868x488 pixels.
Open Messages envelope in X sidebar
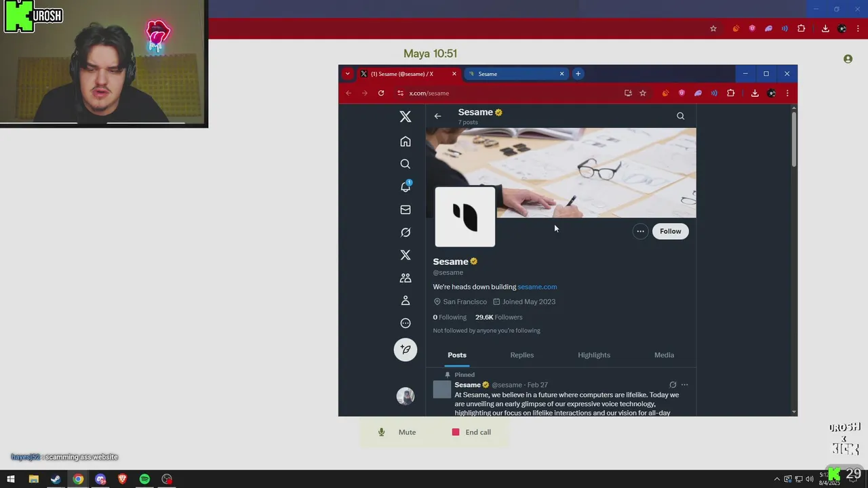pyautogui.click(x=406, y=209)
